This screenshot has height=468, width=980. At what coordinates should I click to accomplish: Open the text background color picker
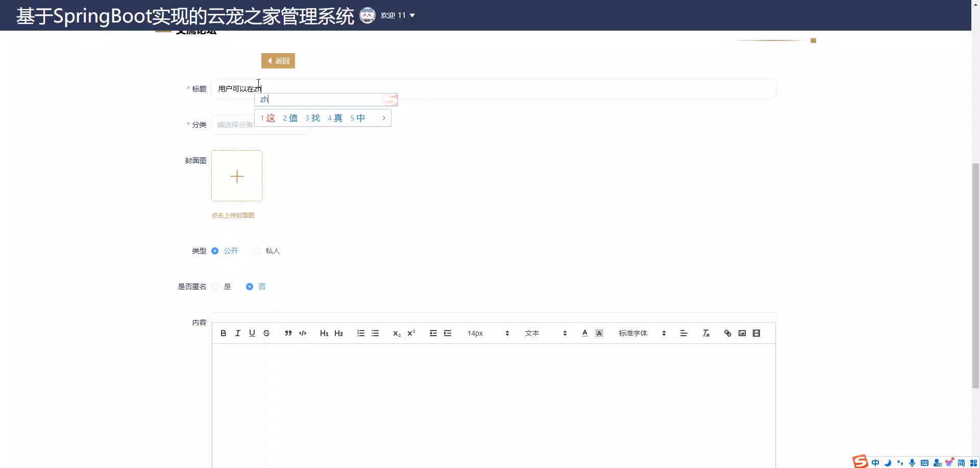tap(599, 333)
